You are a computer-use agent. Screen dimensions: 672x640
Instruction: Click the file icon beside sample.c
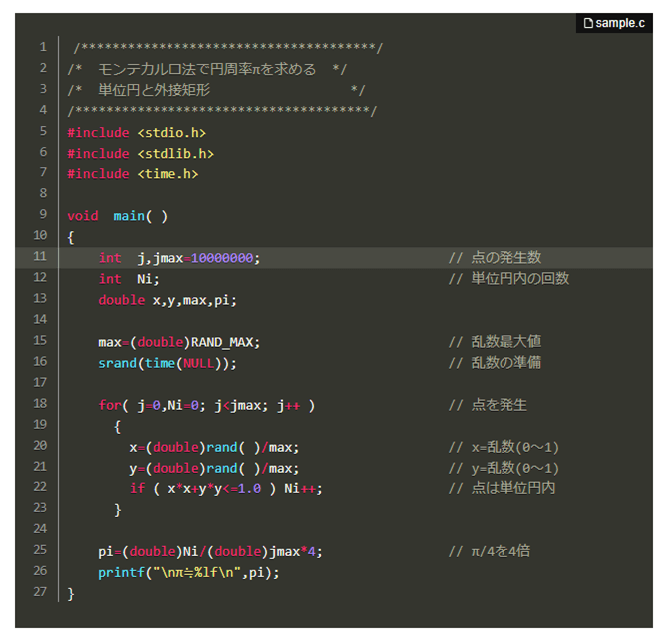[588, 23]
